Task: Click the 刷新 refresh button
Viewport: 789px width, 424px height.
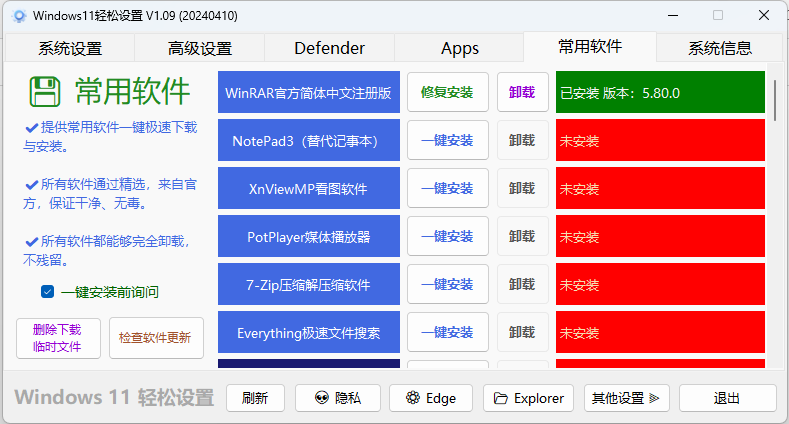Action: (255, 398)
